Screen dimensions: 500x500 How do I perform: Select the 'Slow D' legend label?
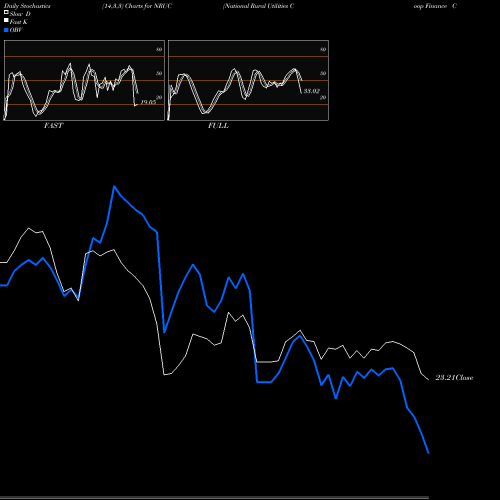click(x=20, y=14)
